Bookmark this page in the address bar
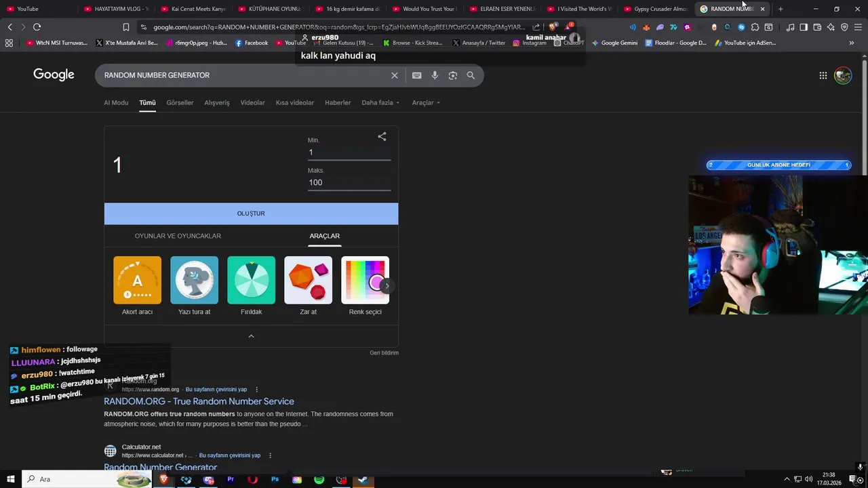The height and width of the screenshot is (488, 868). 125,27
